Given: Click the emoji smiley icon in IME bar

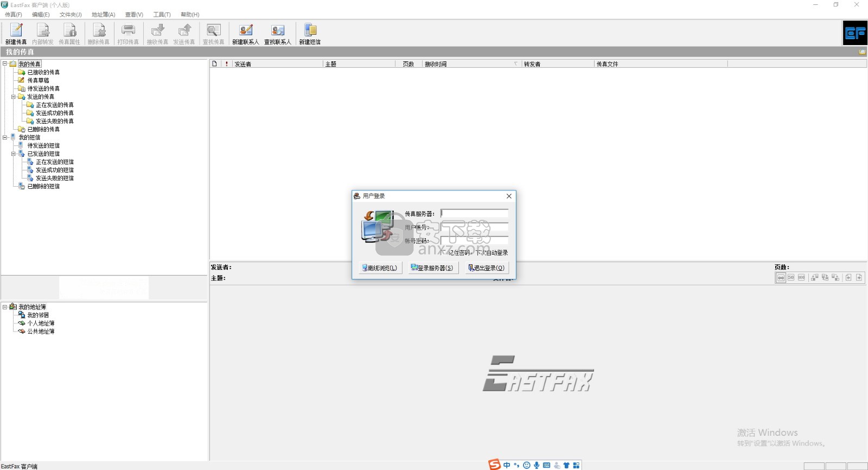Looking at the screenshot, I should pos(526,465).
